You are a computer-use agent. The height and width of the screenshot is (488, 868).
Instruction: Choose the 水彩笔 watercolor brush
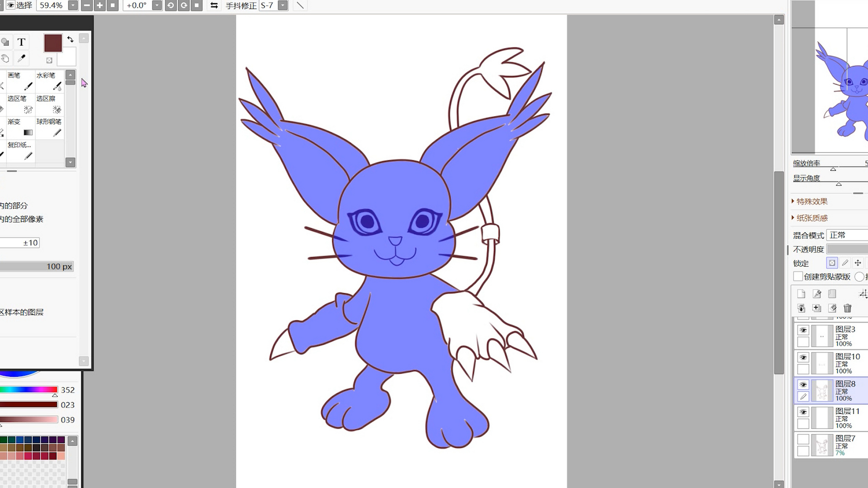(50, 81)
